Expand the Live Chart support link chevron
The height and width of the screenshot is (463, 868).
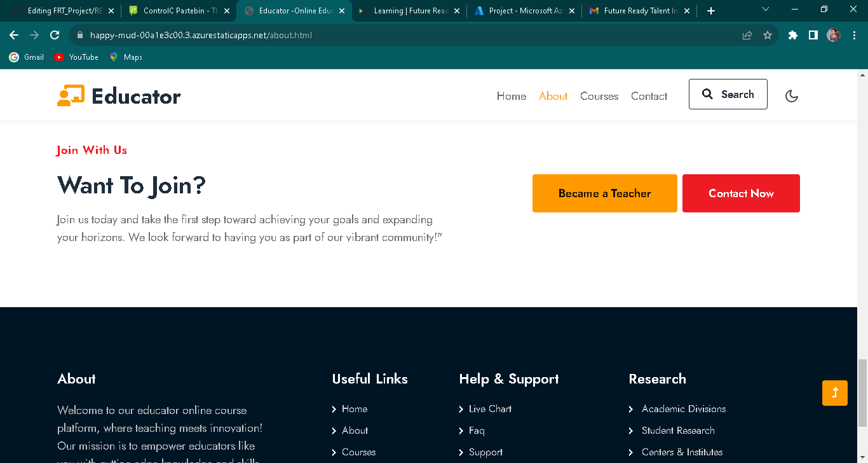point(462,409)
